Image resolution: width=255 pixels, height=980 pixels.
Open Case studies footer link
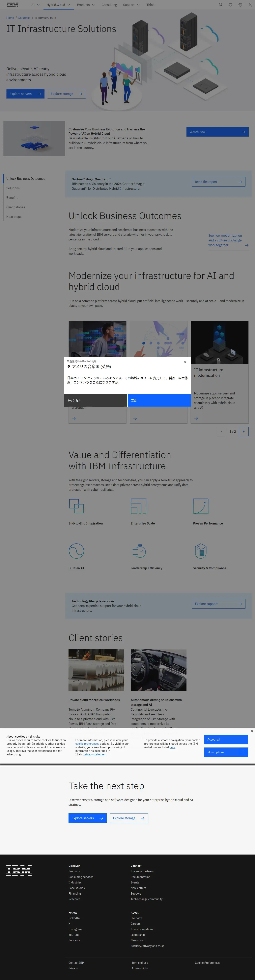[77, 888]
